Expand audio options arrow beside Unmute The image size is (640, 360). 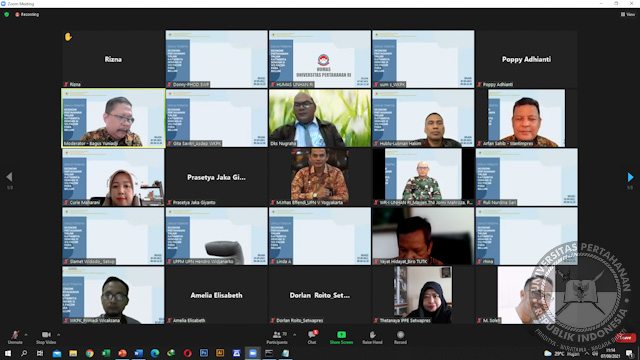point(26,334)
